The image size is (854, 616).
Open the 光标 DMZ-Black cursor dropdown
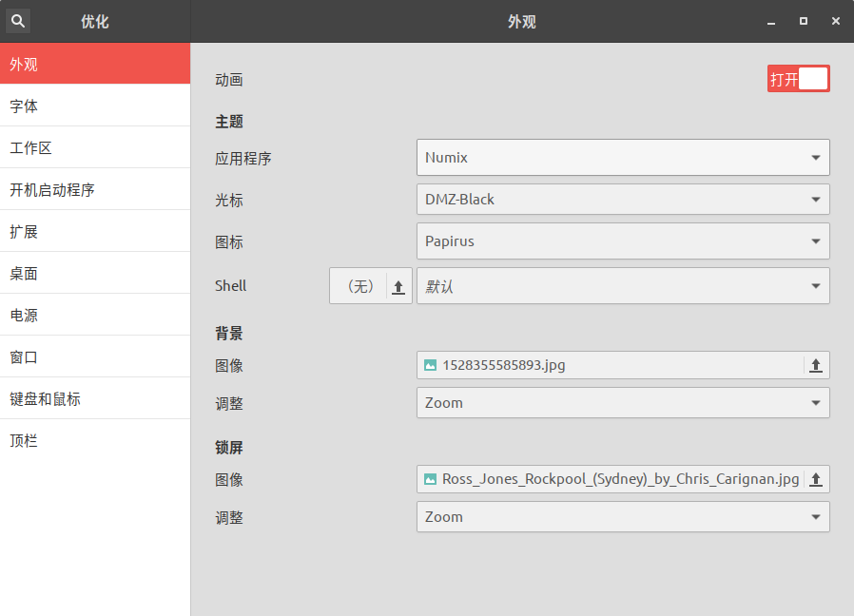point(623,200)
